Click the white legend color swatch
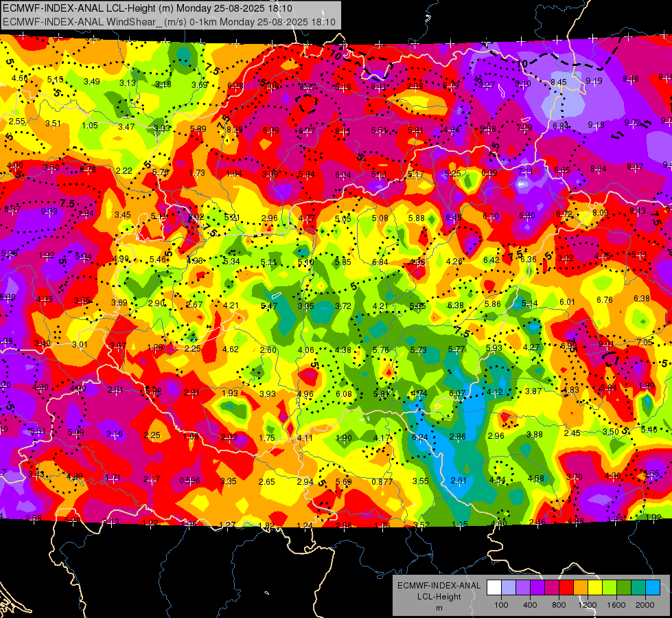 click(494, 588)
